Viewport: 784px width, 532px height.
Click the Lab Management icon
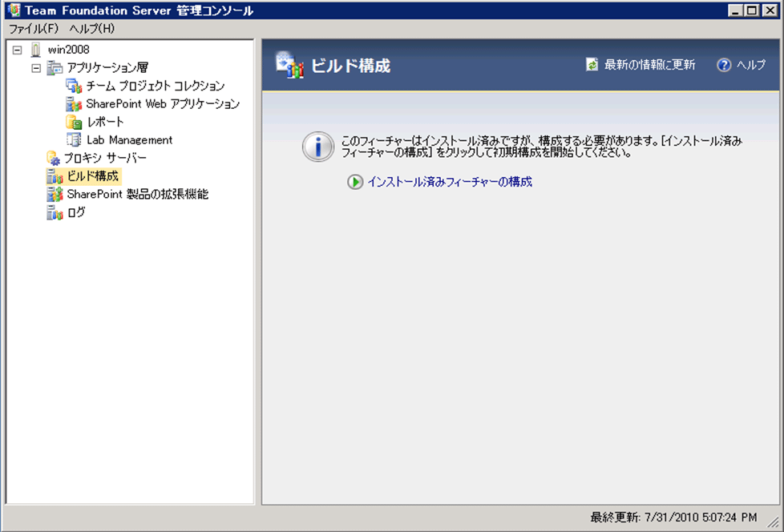point(74,140)
